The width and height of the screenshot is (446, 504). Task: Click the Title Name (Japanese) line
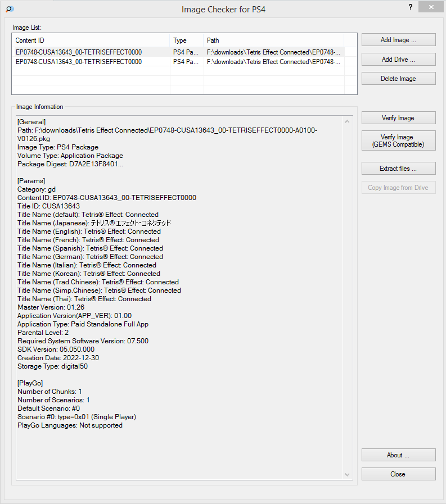(94, 223)
